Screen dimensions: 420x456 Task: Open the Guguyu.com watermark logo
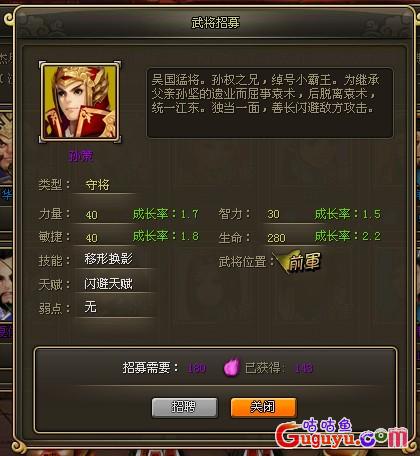(341, 433)
